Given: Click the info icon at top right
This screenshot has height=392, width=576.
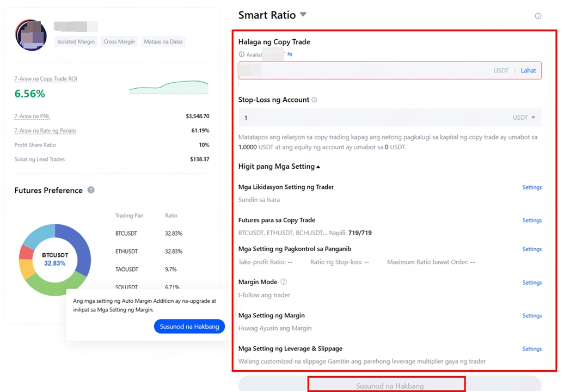Looking at the screenshot, I should click(538, 16).
